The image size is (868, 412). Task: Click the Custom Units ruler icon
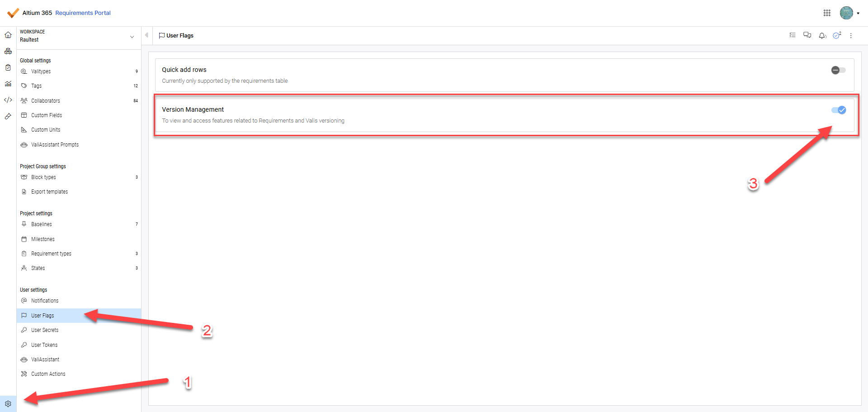coord(24,130)
